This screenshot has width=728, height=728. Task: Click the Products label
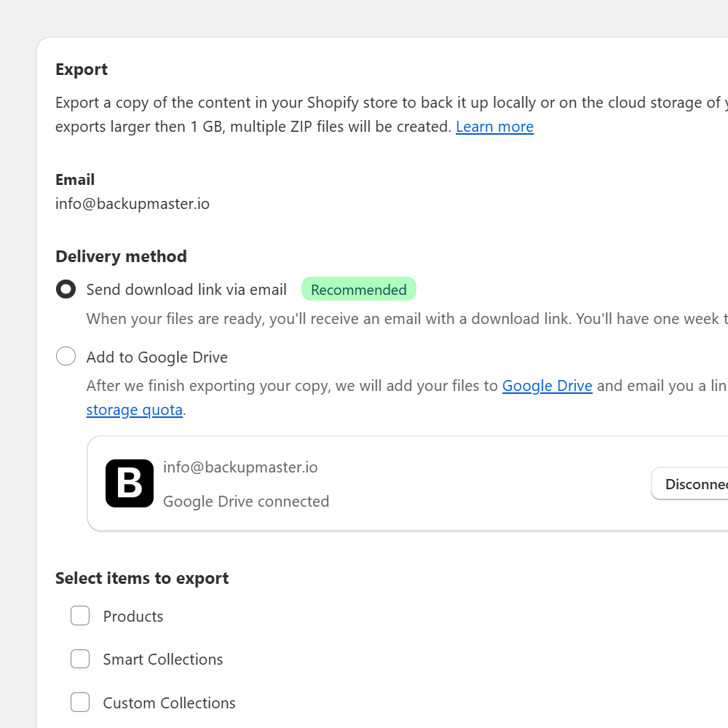click(x=133, y=616)
